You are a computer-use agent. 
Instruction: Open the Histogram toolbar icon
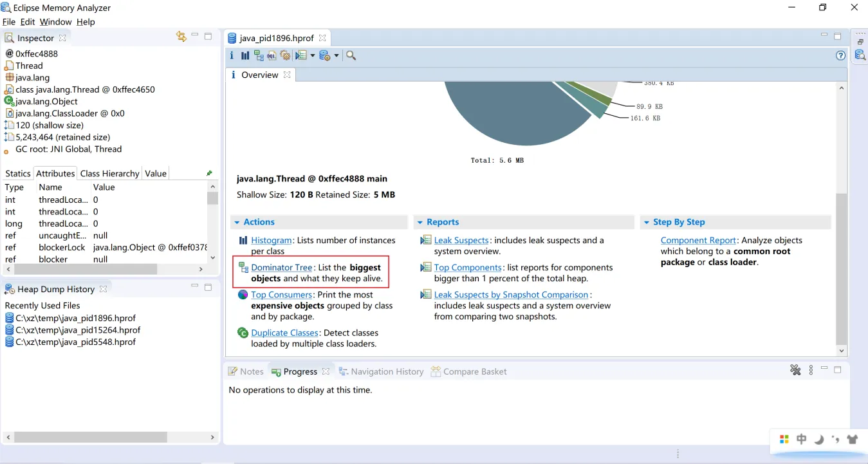[245, 56]
